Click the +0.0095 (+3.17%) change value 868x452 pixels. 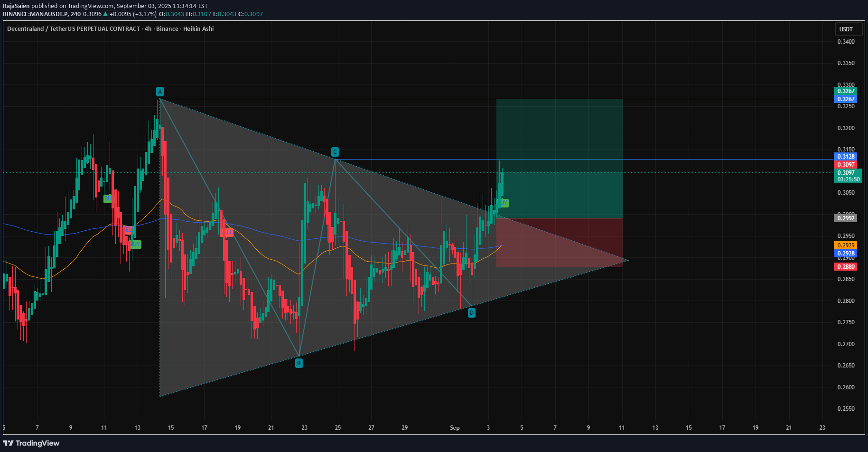point(133,14)
